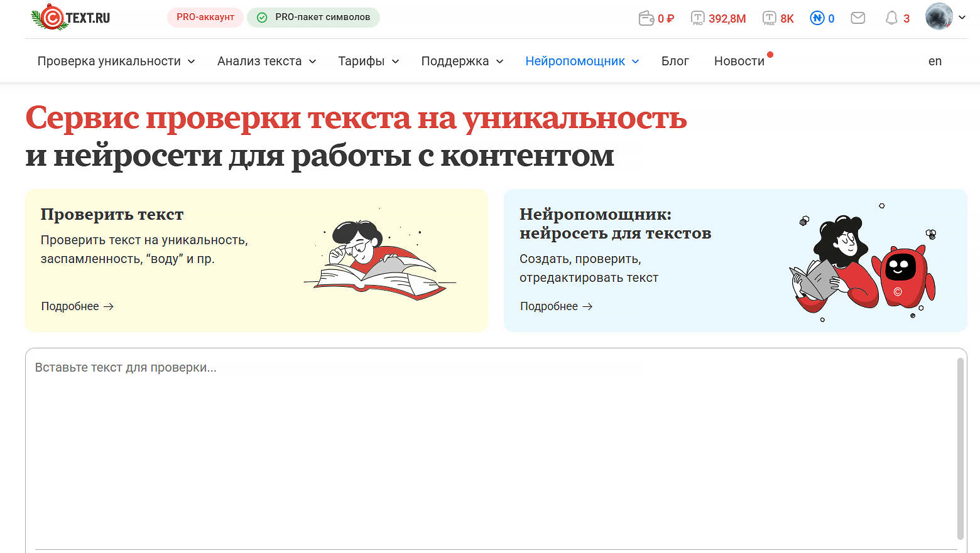Open the notifications bell with 3 alerts
This screenshot has height=553, width=980.
point(892,18)
